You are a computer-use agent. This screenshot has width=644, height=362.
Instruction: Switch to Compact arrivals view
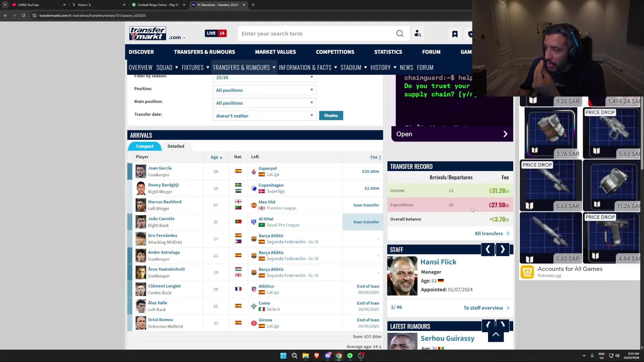pyautogui.click(x=144, y=146)
